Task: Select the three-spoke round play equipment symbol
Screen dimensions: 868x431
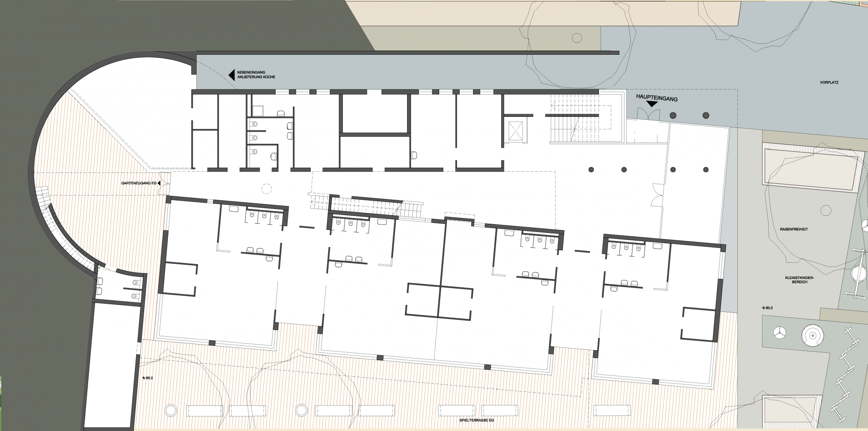Action: pos(779,333)
